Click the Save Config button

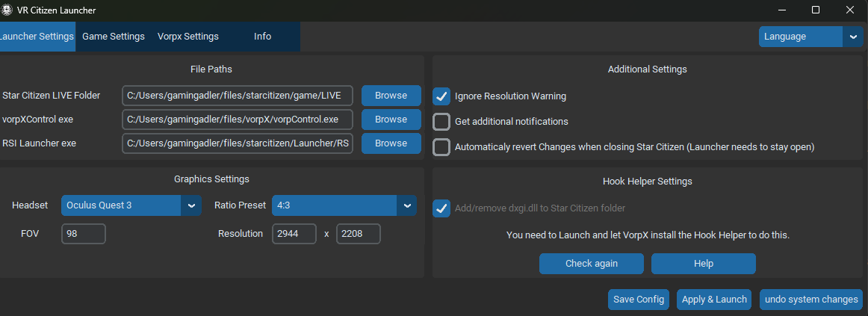[639, 300]
